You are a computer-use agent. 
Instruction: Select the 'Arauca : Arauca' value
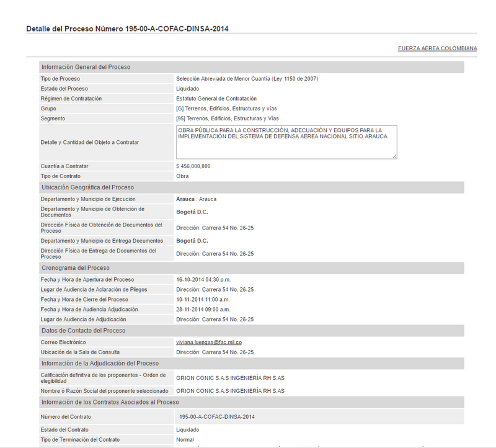pos(196,199)
